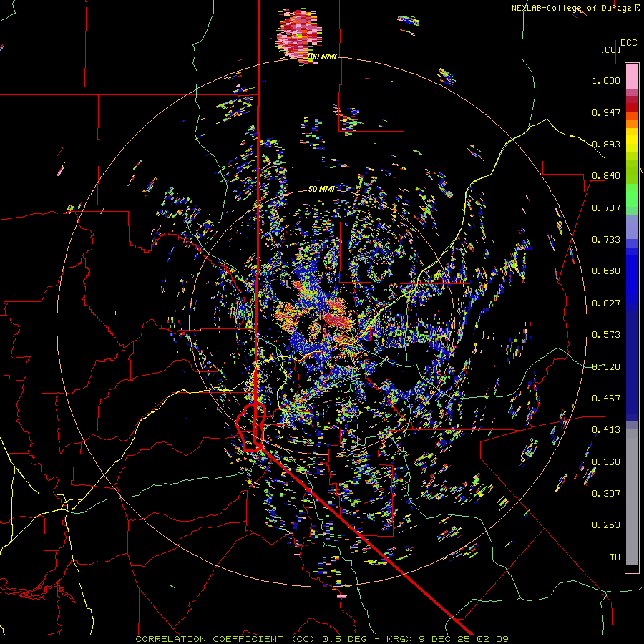Click the DCC label above color scale
Viewport: 644px width, 644px height.
point(628,43)
